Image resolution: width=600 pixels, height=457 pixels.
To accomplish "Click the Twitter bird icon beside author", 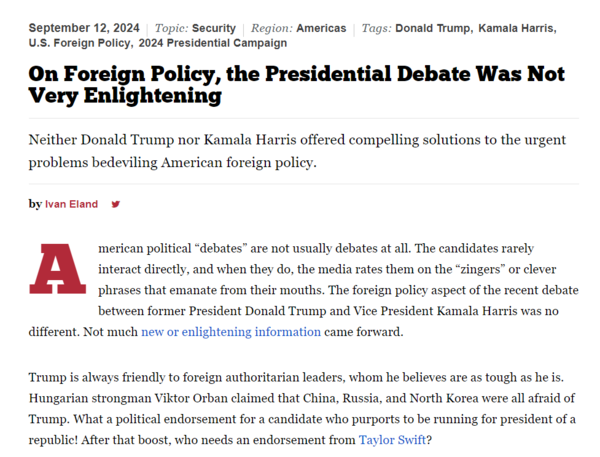I will 116,204.
